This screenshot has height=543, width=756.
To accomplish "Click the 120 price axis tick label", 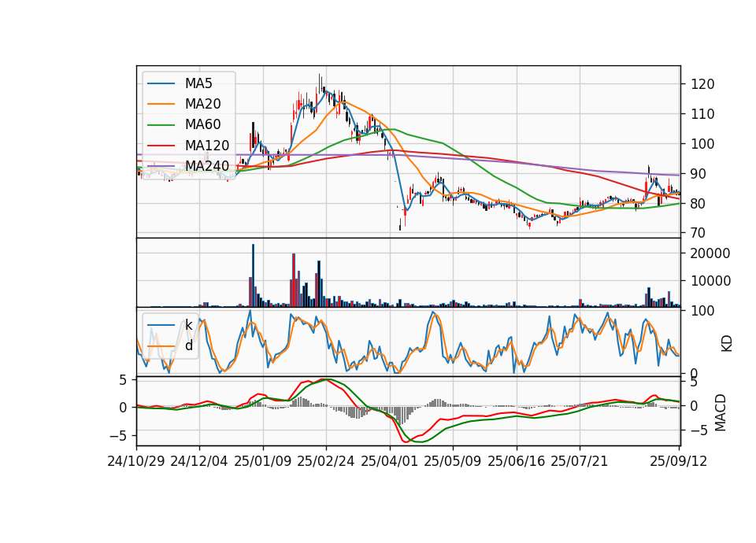I will point(702,84).
